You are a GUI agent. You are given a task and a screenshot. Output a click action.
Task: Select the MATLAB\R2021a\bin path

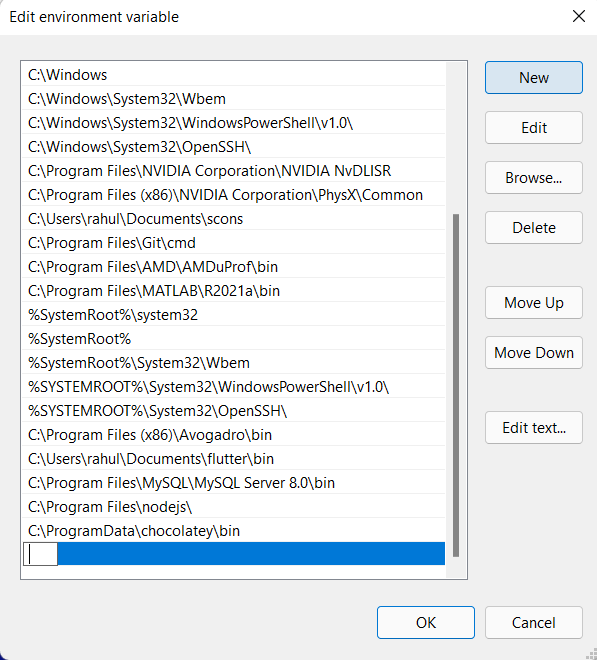[234, 291]
